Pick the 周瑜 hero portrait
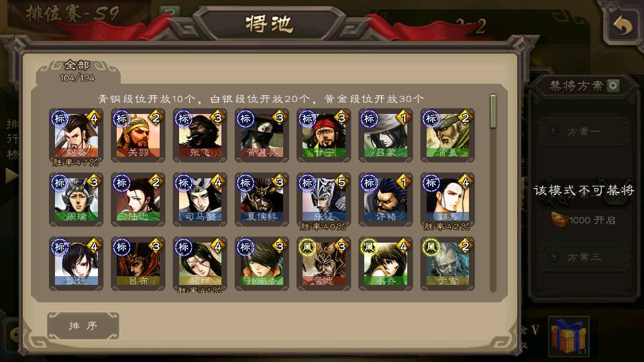 [x=76, y=200]
